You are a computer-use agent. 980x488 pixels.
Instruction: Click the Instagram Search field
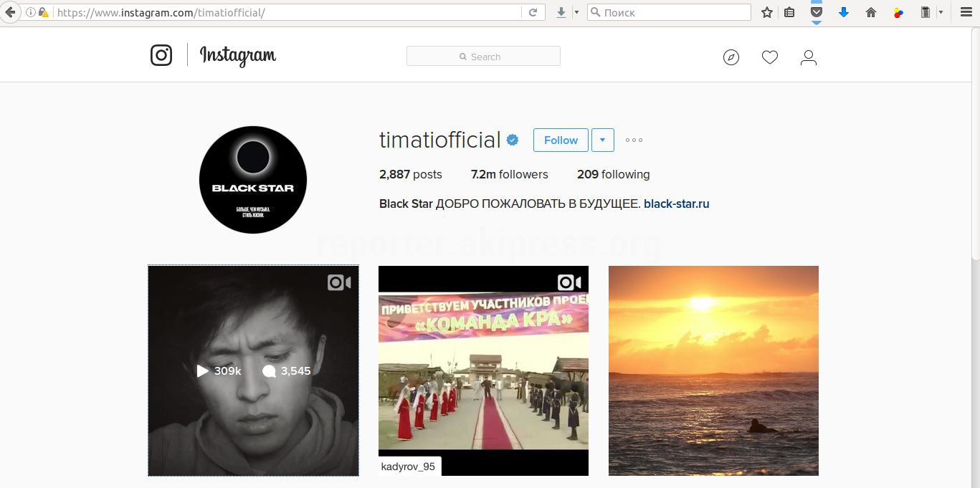483,57
